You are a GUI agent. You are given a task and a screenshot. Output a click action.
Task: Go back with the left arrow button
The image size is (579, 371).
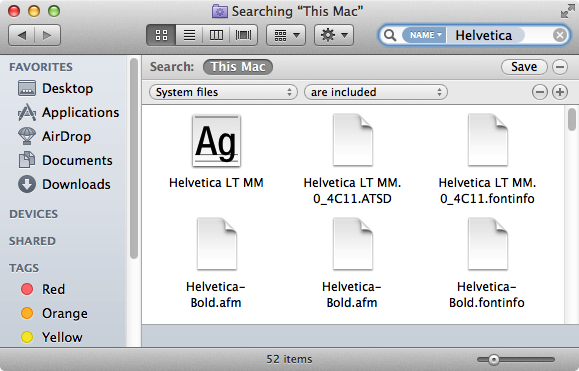point(21,35)
